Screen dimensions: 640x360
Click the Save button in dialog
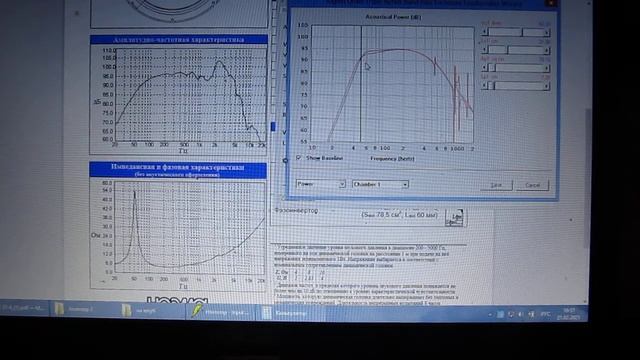tap(496, 185)
